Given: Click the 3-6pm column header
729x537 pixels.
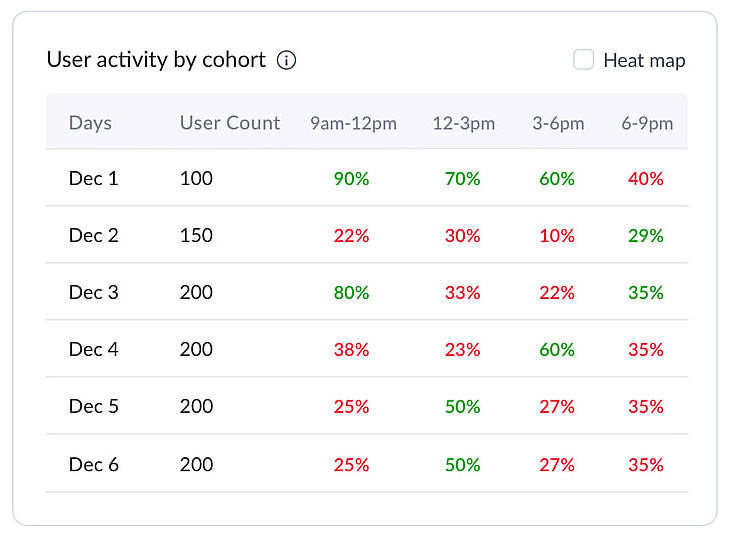Looking at the screenshot, I should point(558,124).
